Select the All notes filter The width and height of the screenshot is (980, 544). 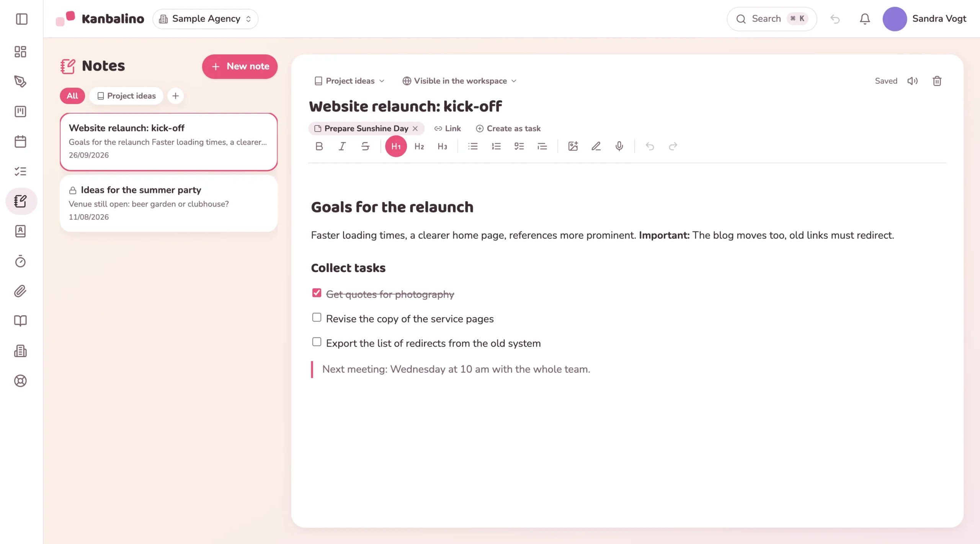(x=72, y=96)
